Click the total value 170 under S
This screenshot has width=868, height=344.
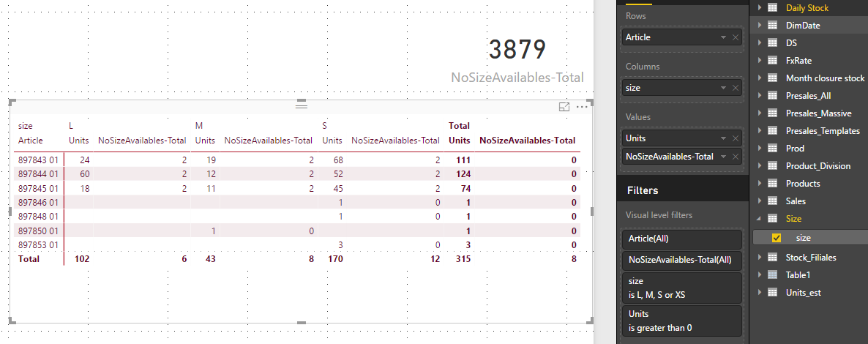[x=335, y=258]
